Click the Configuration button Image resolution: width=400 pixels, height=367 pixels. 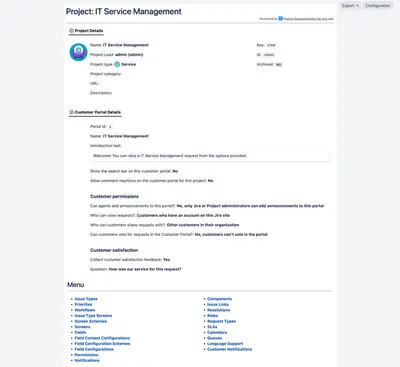coord(378,6)
